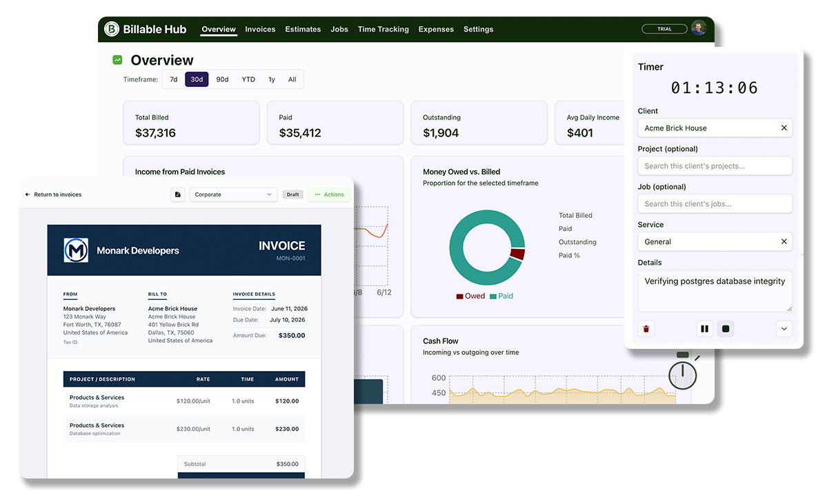Viewport: 816px width, 504px height.
Task: Click the Details text area
Action: point(715,291)
